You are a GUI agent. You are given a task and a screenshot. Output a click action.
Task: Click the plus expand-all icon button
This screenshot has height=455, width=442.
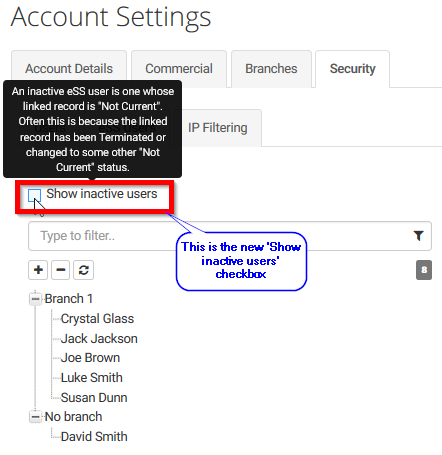(x=38, y=270)
